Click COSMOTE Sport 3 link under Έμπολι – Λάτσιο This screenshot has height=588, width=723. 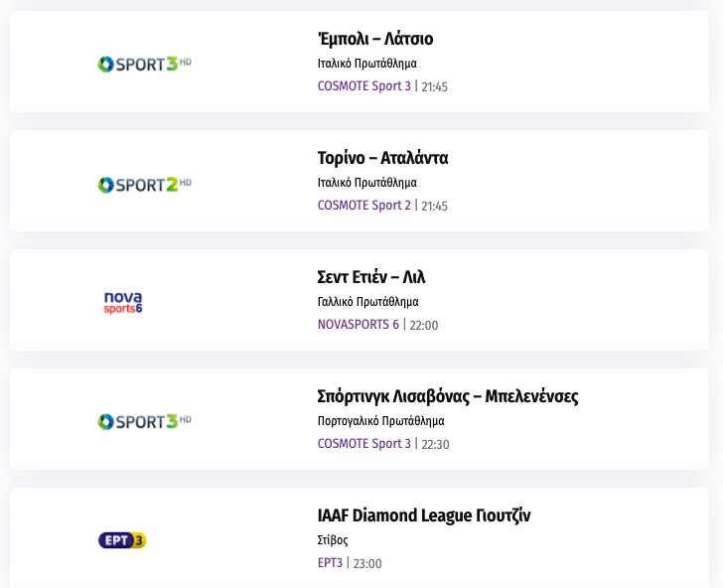pos(363,86)
